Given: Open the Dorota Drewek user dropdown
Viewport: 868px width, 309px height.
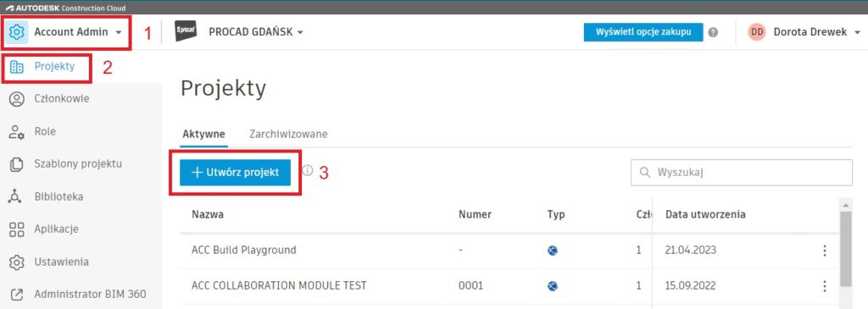Looking at the screenshot, I should click(x=858, y=33).
